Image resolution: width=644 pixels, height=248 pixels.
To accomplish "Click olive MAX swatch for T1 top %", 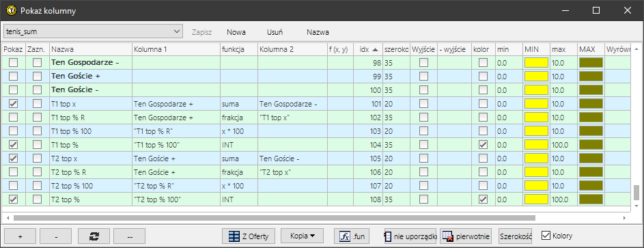I will [x=591, y=145].
